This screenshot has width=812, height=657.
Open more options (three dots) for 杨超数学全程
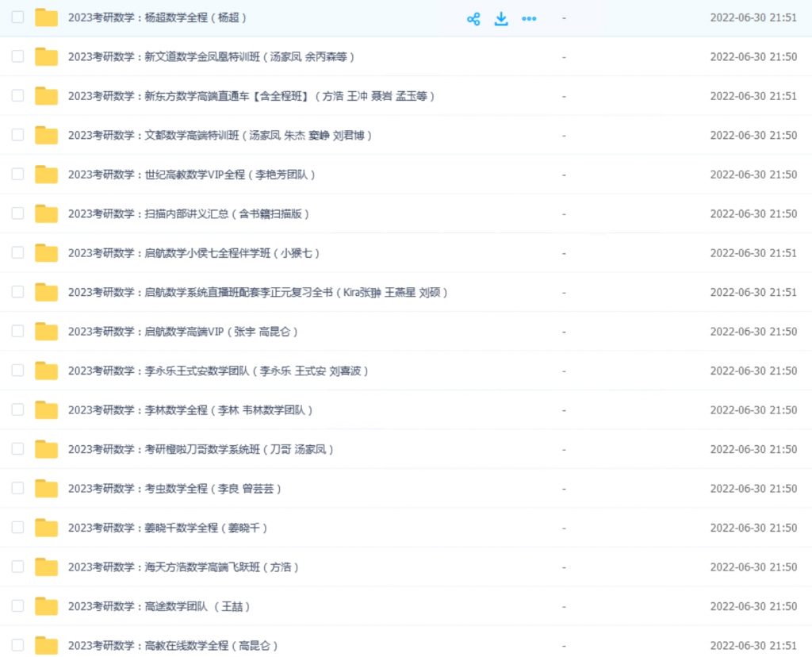click(529, 19)
